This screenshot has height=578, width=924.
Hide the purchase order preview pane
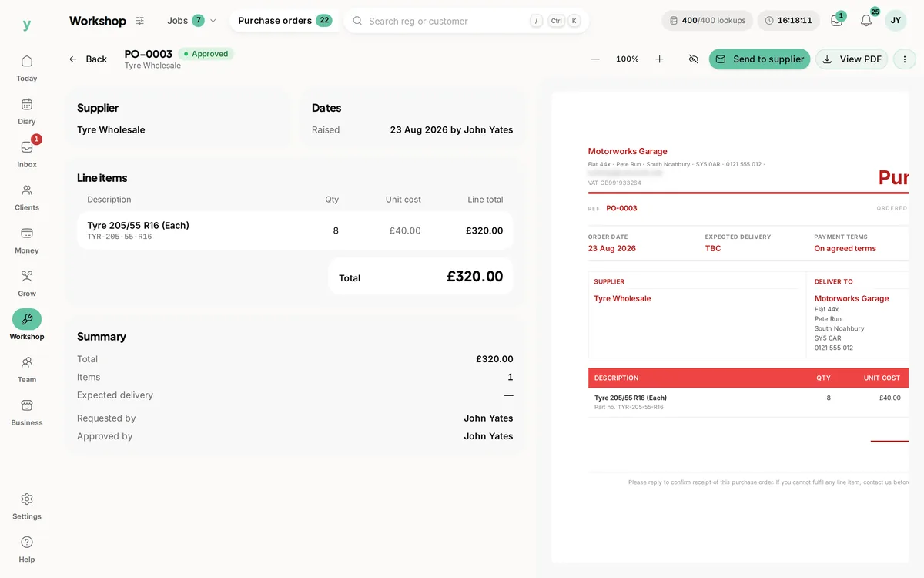click(694, 59)
